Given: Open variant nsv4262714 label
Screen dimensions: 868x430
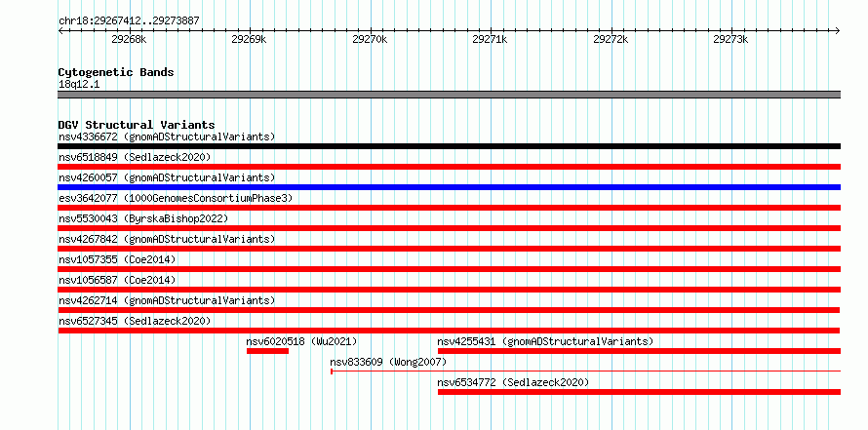Looking at the screenshot, I should click(x=167, y=300).
